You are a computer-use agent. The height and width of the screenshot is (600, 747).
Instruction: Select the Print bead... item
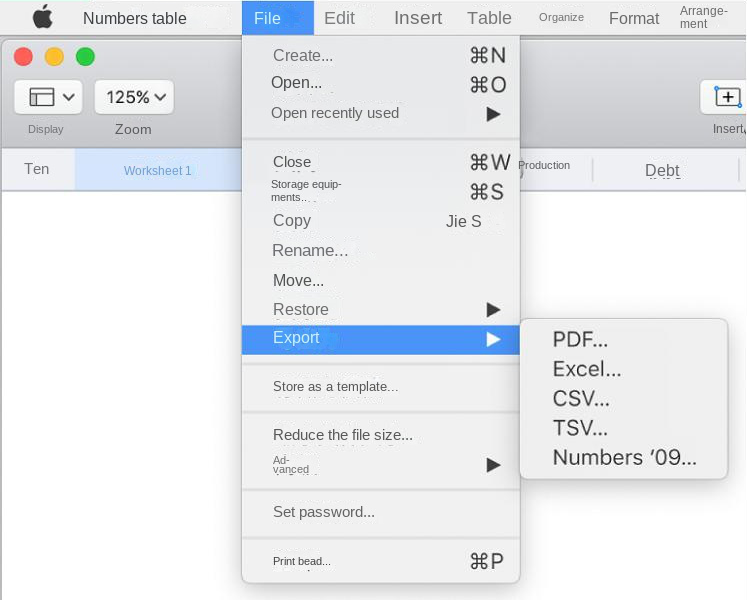point(381,561)
